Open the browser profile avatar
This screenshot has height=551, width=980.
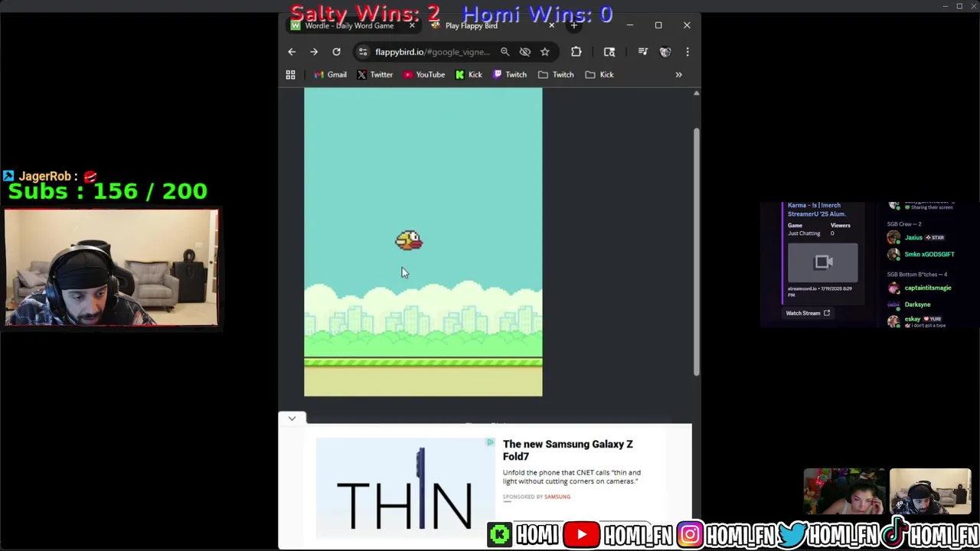tap(665, 52)
